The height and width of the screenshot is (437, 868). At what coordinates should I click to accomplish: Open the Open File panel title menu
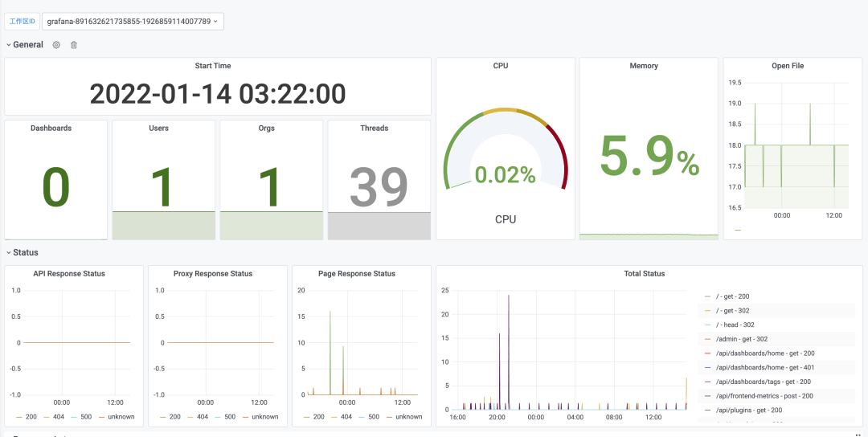(x=787, y=66)
